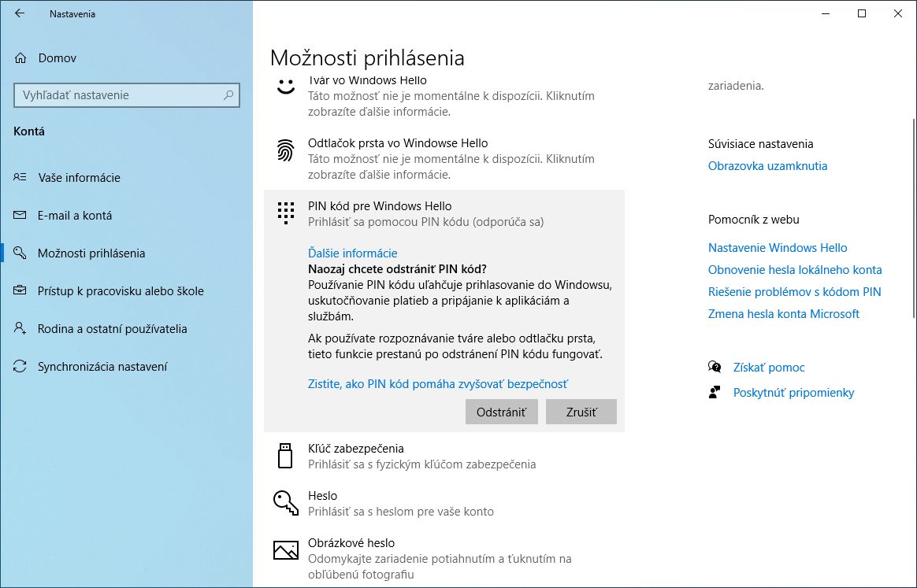
Task: Minimize the Nastavenia window
Action: 825,13
